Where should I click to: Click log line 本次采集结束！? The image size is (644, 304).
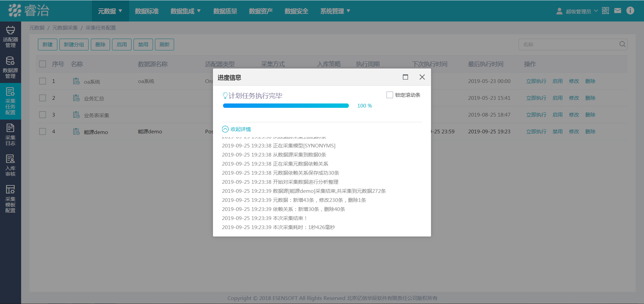[265, 218]
